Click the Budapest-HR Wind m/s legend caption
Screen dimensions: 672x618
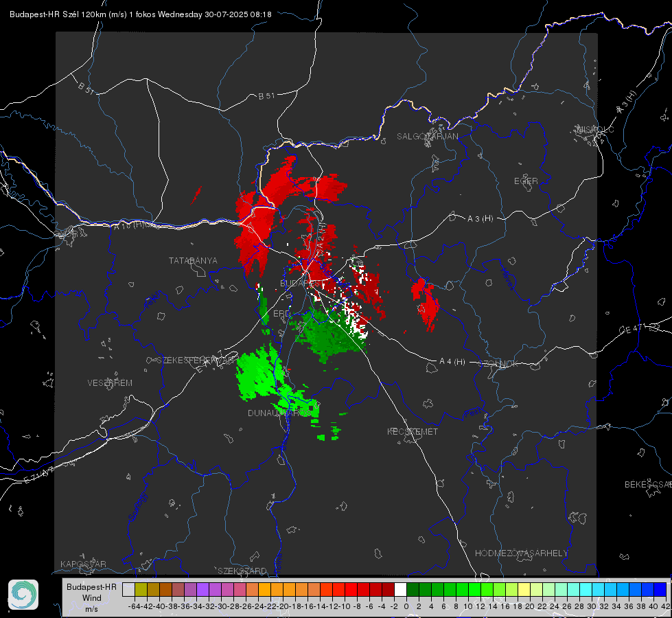coord(92,597)
